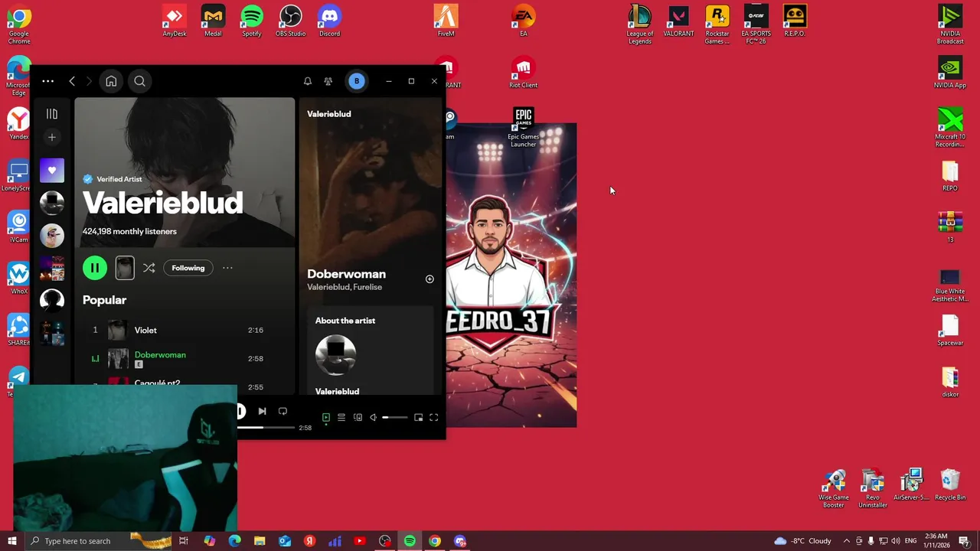Open Rockstar Games desktop shortcut

point(717,24)
